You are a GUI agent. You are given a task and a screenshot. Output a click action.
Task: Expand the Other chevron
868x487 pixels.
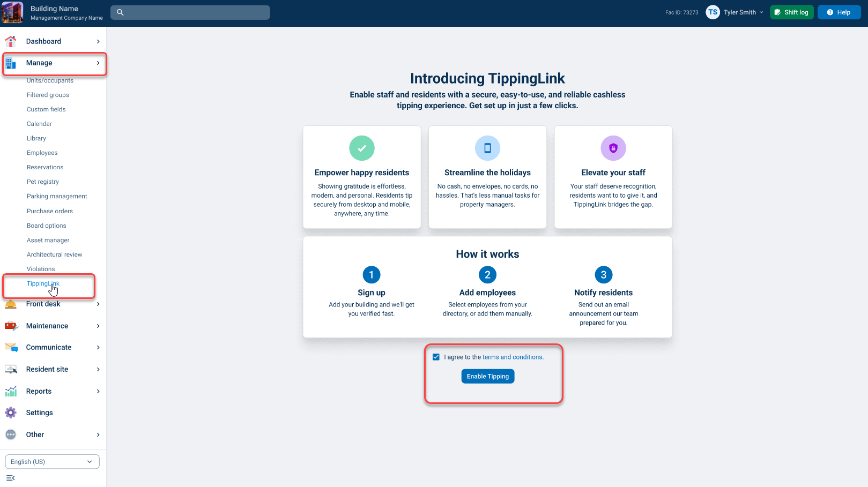(x=98, y=434)
